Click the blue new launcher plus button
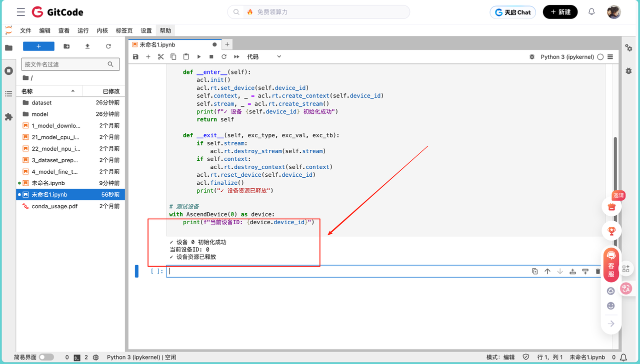 tap(39, 46)
